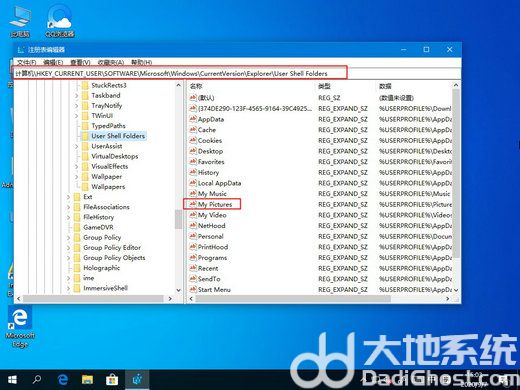The height and width of the screenshot is (390, 520).
Task: Click the Cookies value string icon
Action: [x=193, y=140]
